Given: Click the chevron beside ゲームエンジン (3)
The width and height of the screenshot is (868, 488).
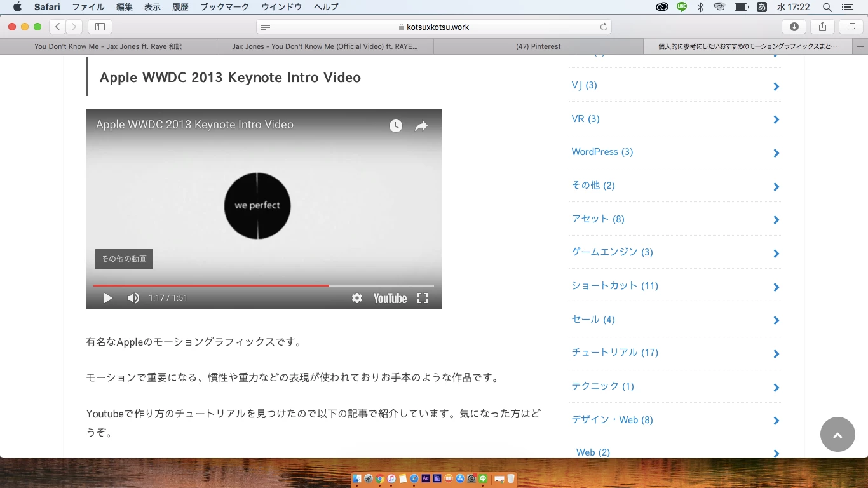Looking at the screenshot, I should tap(776, 254).
